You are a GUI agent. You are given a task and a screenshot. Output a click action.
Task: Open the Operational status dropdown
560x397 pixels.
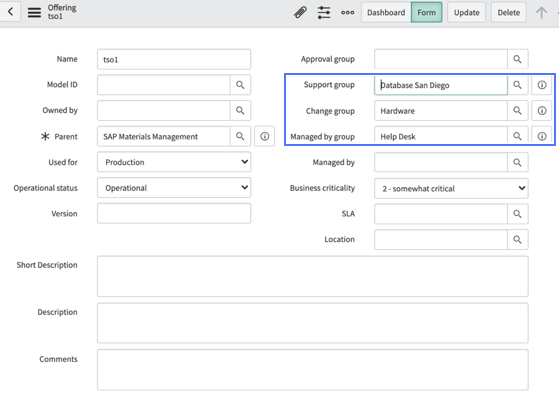pyautogui.click(x=174, y=187)
